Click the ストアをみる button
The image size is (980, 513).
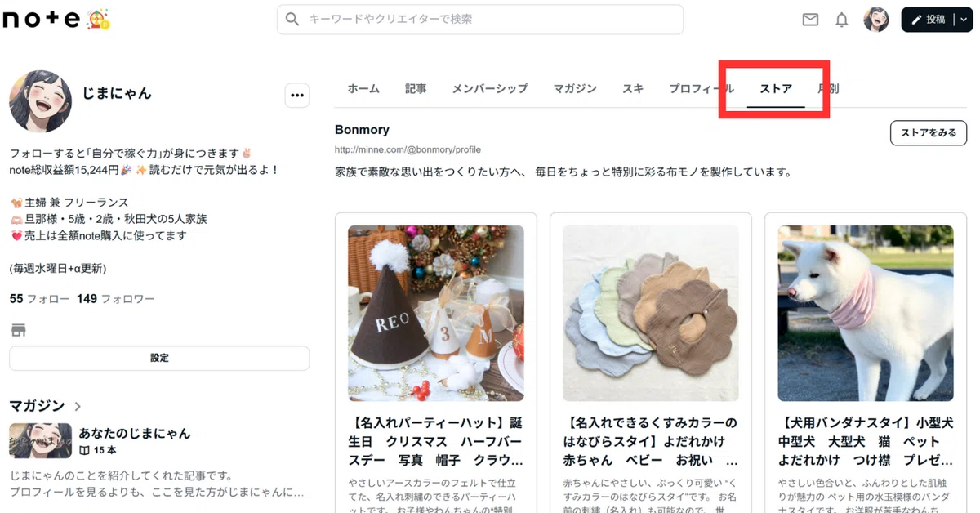[929, 132]
